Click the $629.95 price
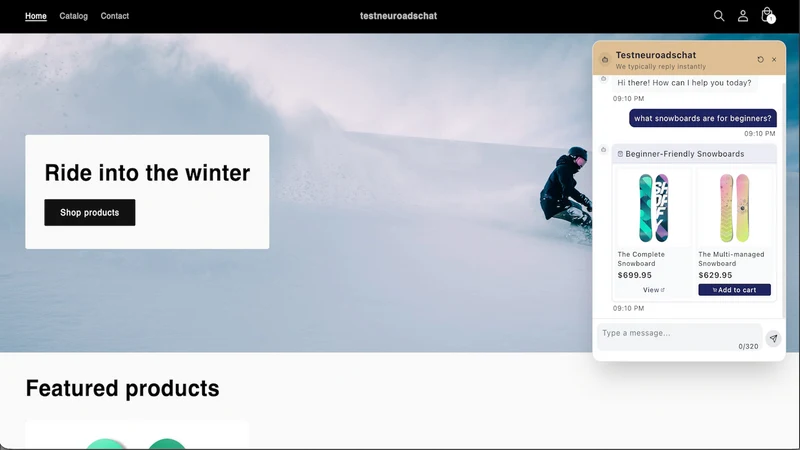This screenshot has height=450, width=800. [715, 275]
